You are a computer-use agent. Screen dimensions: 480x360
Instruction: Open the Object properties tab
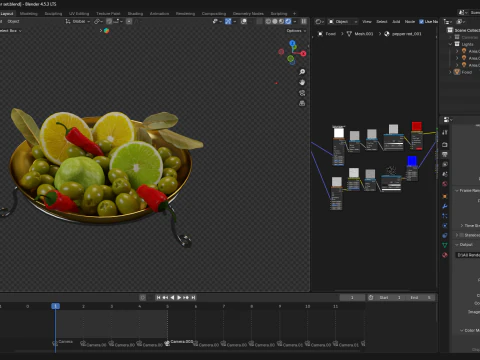click(445, 196)
